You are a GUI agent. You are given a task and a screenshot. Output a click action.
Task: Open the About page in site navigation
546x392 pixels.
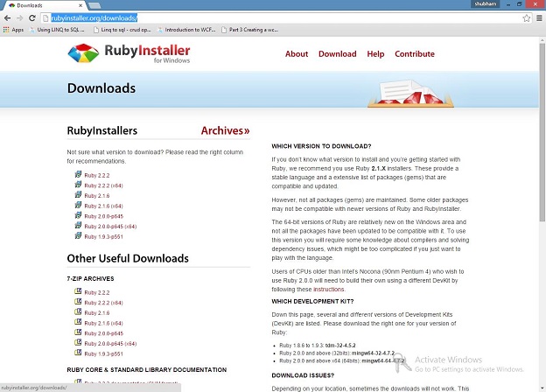297,54
